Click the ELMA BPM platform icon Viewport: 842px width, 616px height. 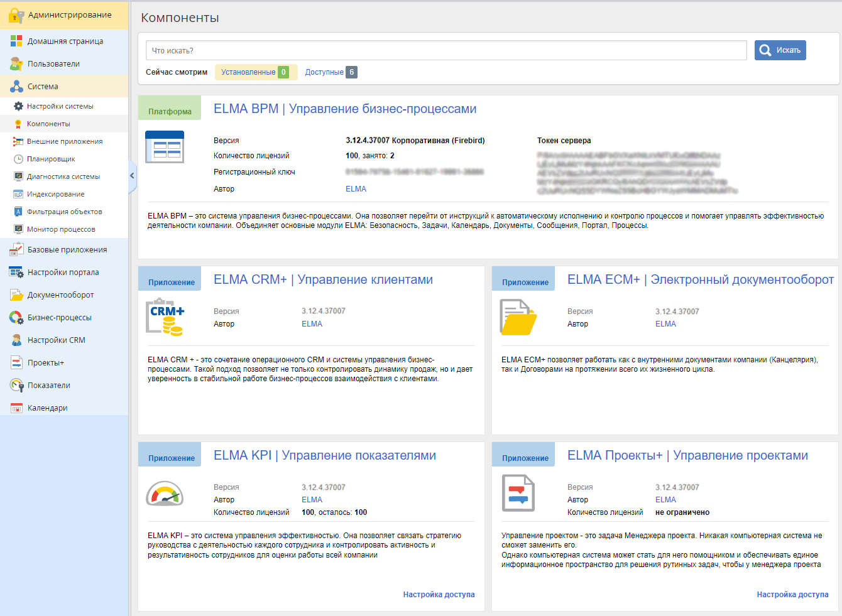click(165, 147)
